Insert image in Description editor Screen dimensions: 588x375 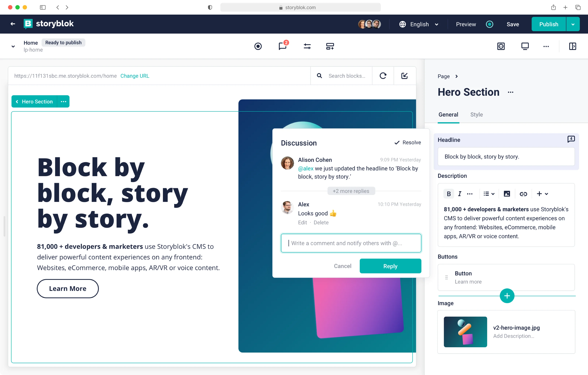[x=507, y=194]
